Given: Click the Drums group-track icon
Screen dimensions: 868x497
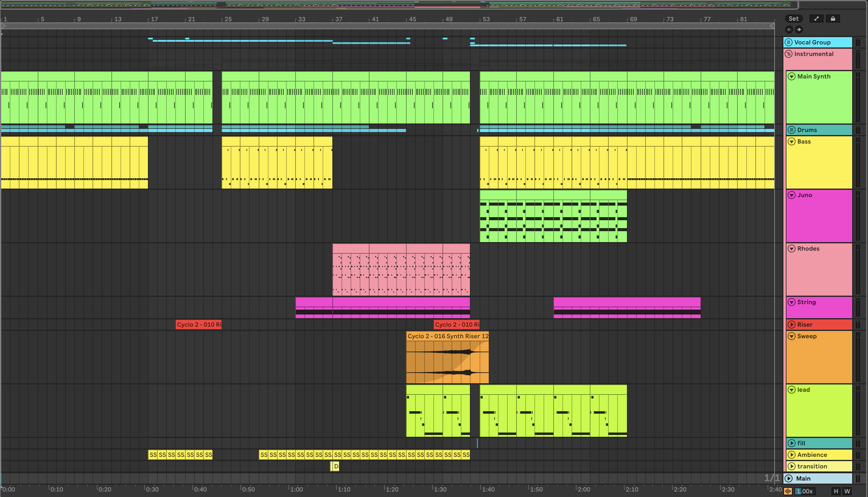Looking at the screenshot, I should click(792, 130).
